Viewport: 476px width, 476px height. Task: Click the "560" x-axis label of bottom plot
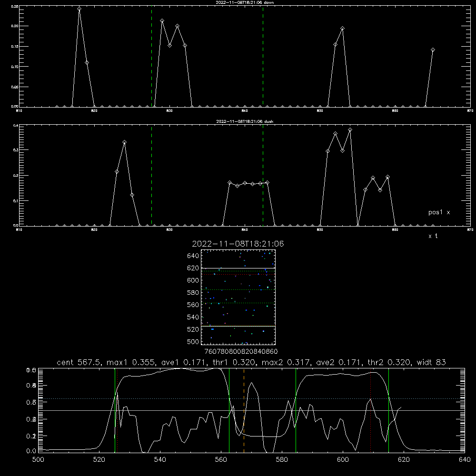tap(221, 460)
